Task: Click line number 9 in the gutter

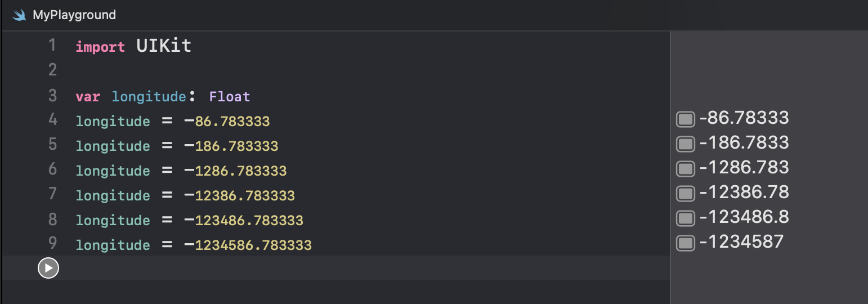Action: (x=52, y=244)
